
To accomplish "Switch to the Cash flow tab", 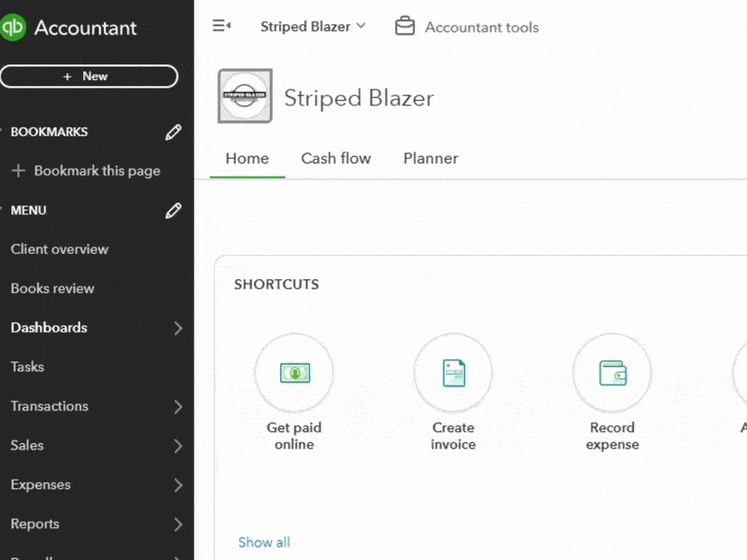I will coord(336,158).
